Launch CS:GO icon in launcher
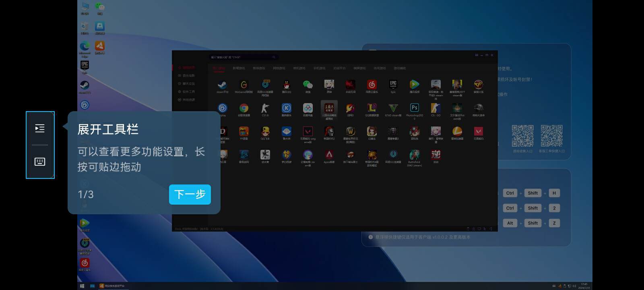 pyautogui.click(x=436, y=108)
